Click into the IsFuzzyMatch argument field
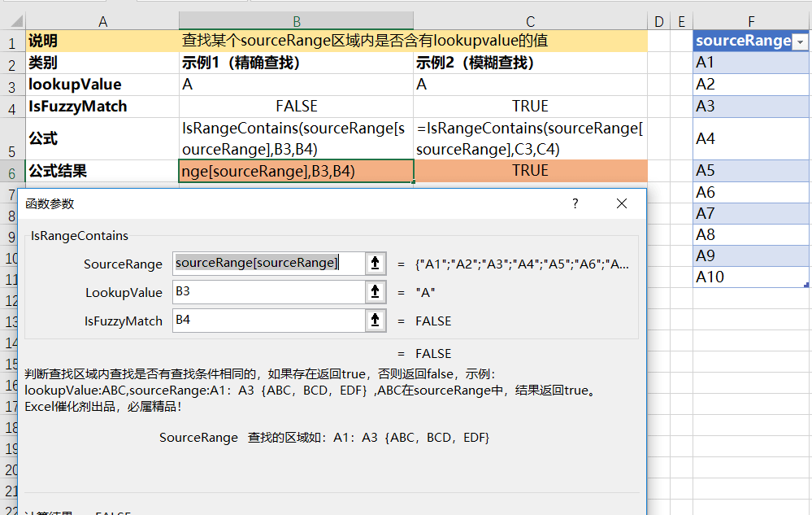Image resolution: width=812 pixels, height=515 pixels. click(x=269, y=321)
